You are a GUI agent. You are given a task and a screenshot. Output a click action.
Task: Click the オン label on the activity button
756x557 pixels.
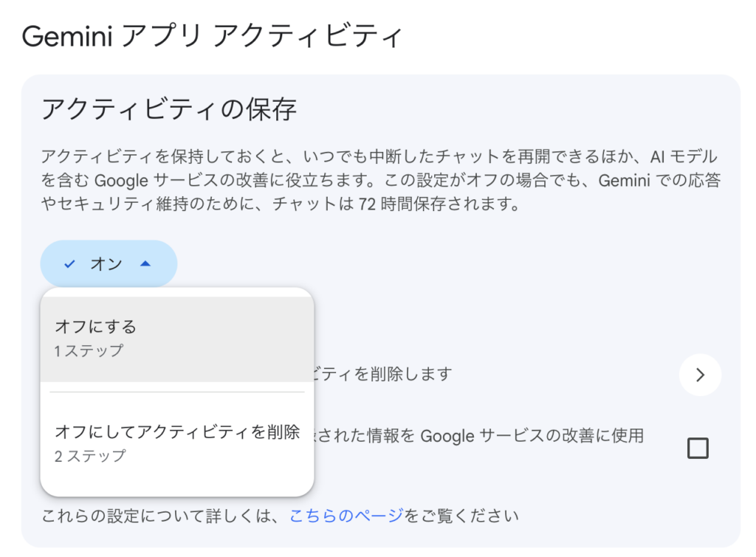coord(106,264)
